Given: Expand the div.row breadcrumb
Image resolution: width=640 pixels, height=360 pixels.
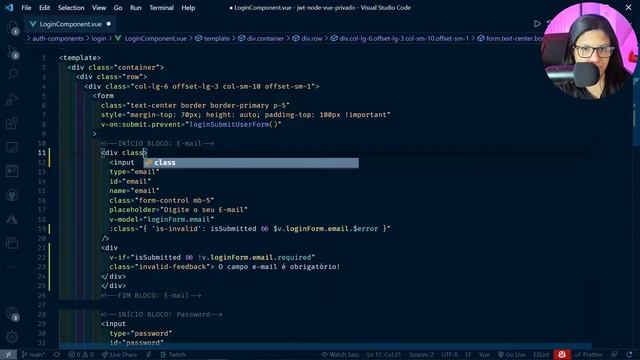Looking at the screenshot, I should 307,38.
